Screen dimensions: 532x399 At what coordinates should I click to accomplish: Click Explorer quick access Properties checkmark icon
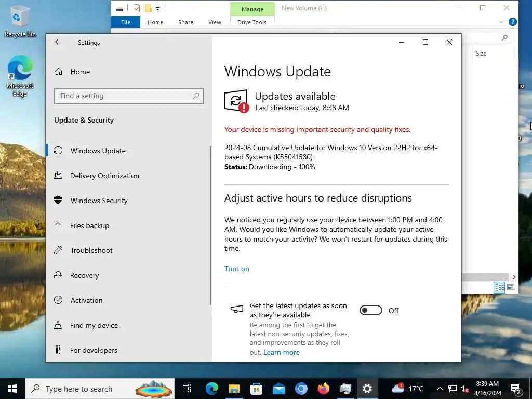click(x=137, y=8)
